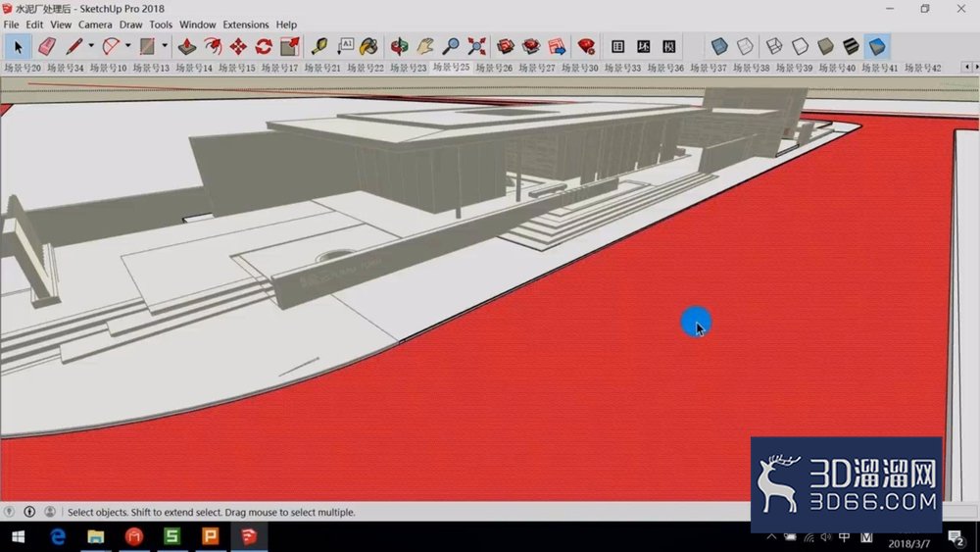This screenshot has height=552, width=980.
Task: Switch to Shaded face style
Action: (x=825, y=46)
